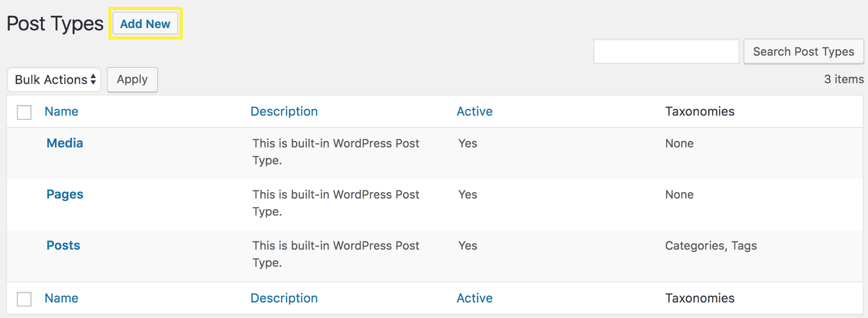Click the Description header in the footer row
Screen dimensions: 868x318
tap(284, 298)
